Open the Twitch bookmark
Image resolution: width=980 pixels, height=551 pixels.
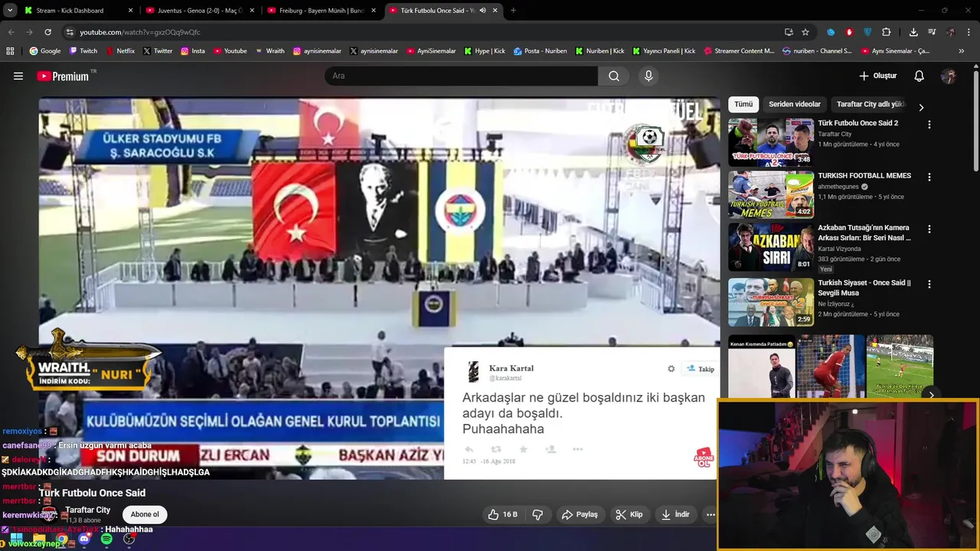tap(83, 51)
